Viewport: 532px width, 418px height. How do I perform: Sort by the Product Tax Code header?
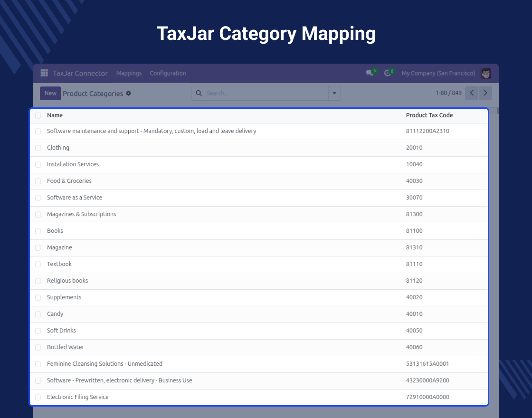pos(429,115)
